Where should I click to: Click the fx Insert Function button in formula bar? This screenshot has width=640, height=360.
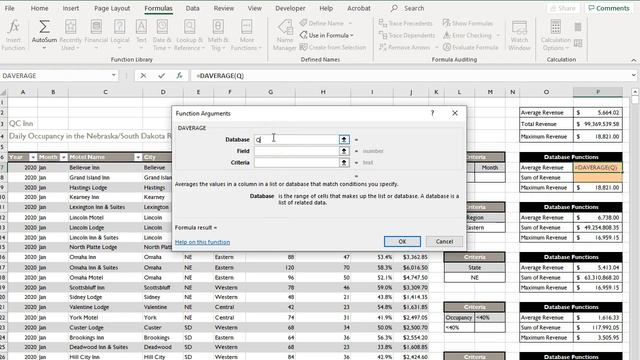click(179, 76)
